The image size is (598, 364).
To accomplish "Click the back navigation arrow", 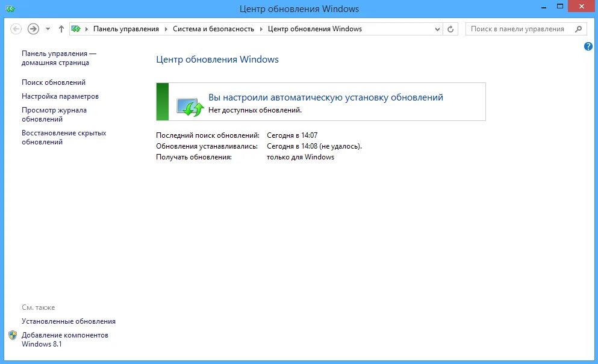I will tap(16, 29).
